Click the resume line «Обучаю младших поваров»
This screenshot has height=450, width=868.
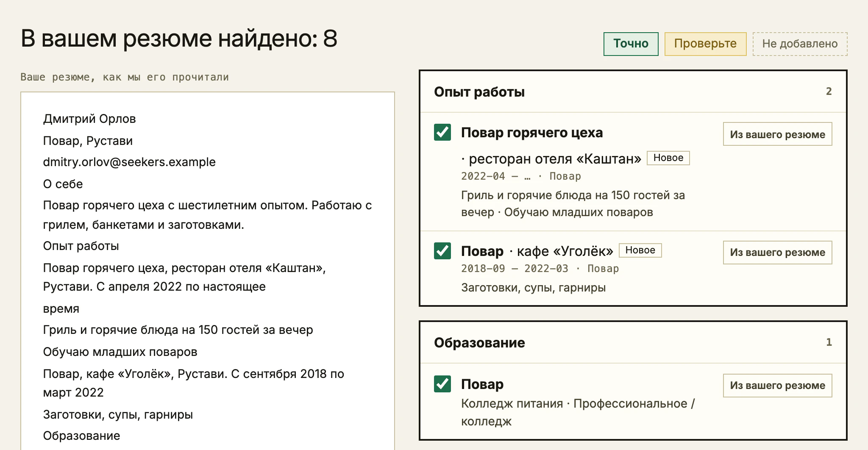[x=120, y=352]
